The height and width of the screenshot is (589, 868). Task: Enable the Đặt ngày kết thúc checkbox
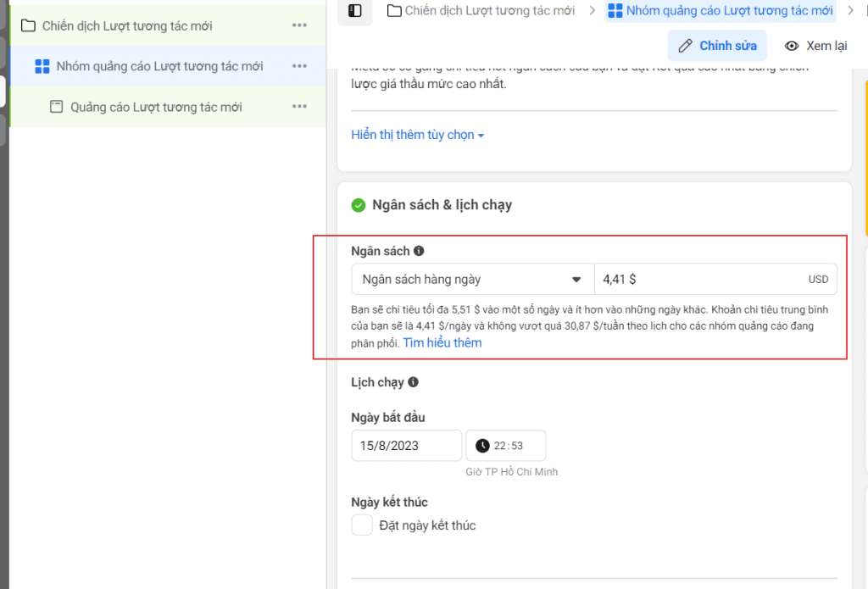coord(362,525)
